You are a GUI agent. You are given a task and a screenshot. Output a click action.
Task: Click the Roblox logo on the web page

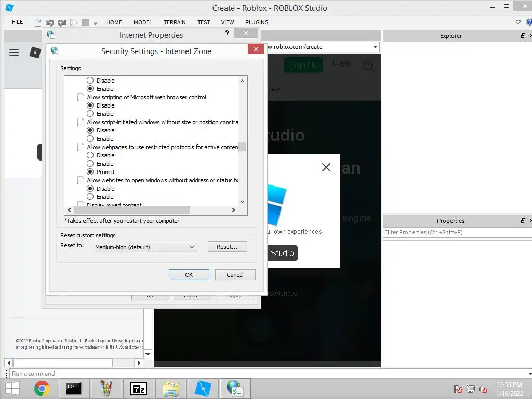pos(35,52)
